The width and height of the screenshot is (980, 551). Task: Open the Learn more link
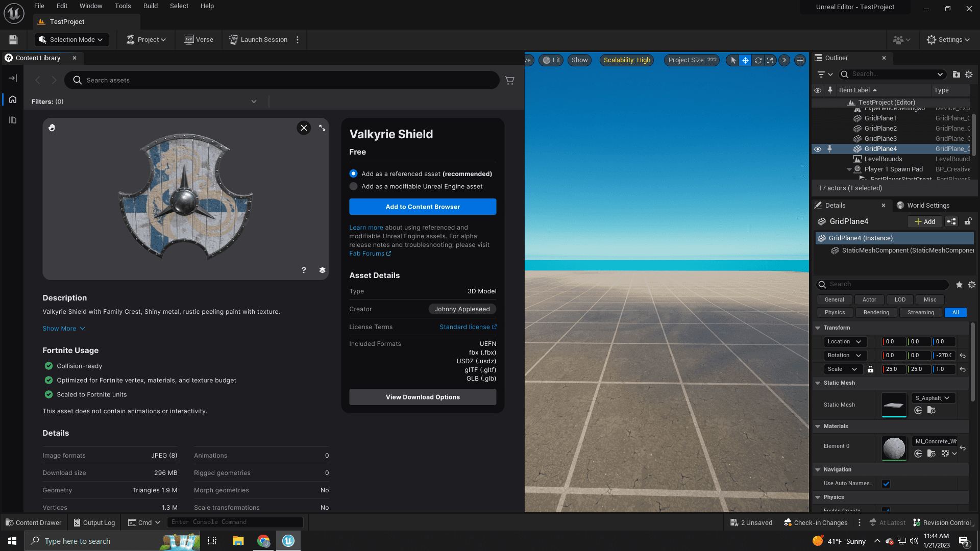(366, 228)
